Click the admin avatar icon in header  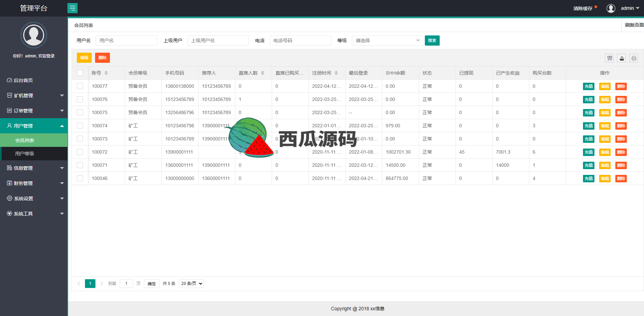coord(611,8)
